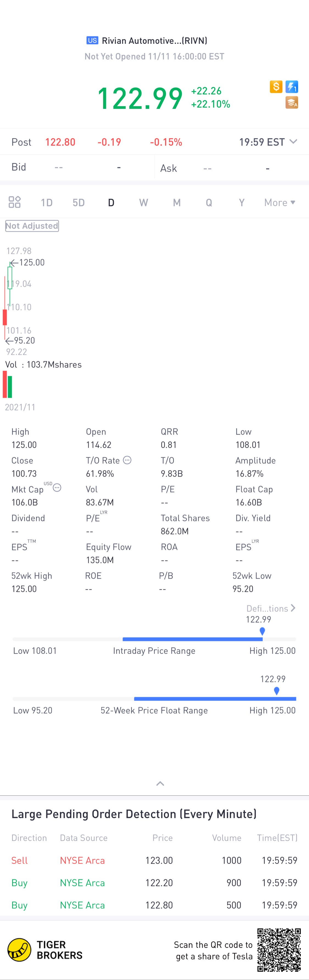Tap the QR code image

point(279,950)
